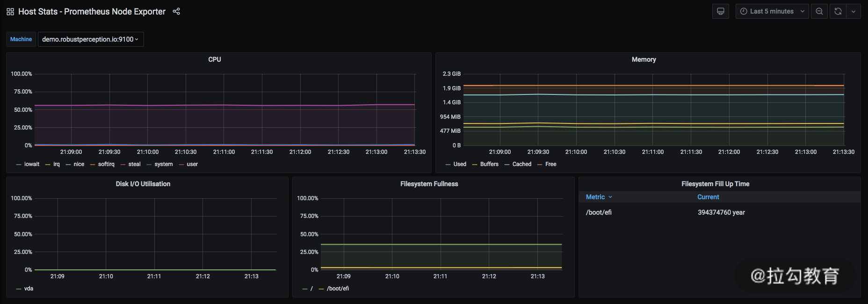Viewport: 868px width, 304px height.
Task: Click the /boot/efi row in table
Action: click(599, 212)
